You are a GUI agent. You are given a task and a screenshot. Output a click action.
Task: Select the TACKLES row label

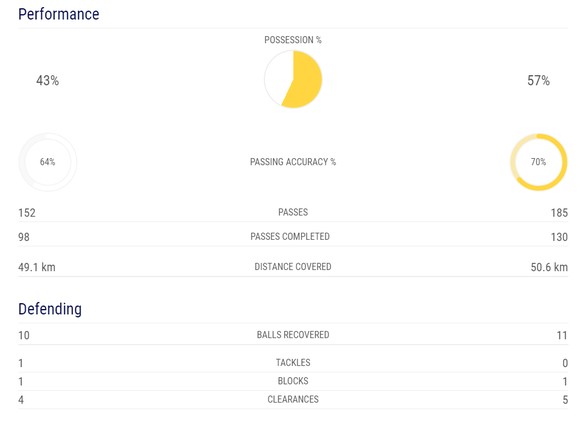point(293,363)
